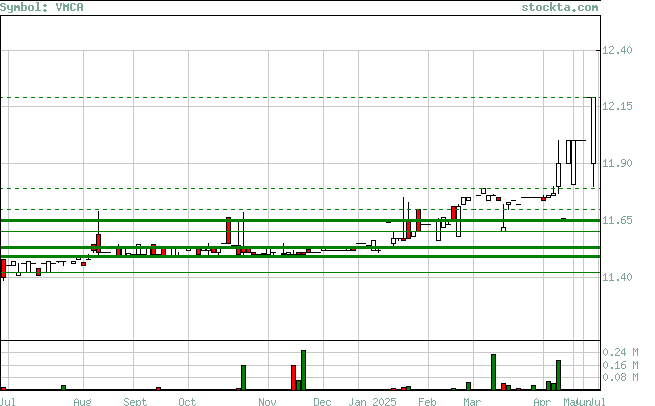Screen dimensions: 655x406
Task: Click the 11.90 price axis label
Action: pos(617,163)
